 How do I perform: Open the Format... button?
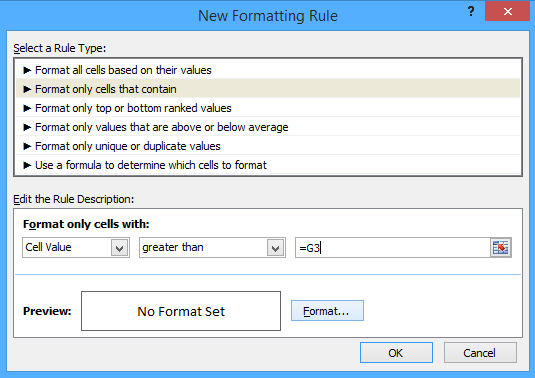[x=327, y=311]
